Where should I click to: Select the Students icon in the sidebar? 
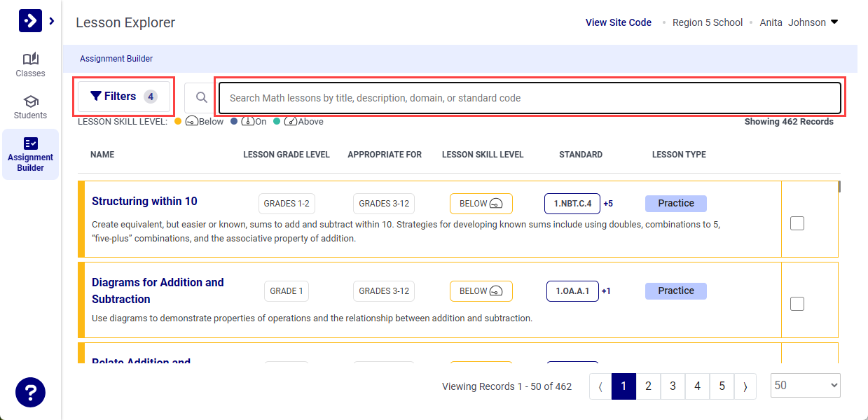(x=30, y=106)
